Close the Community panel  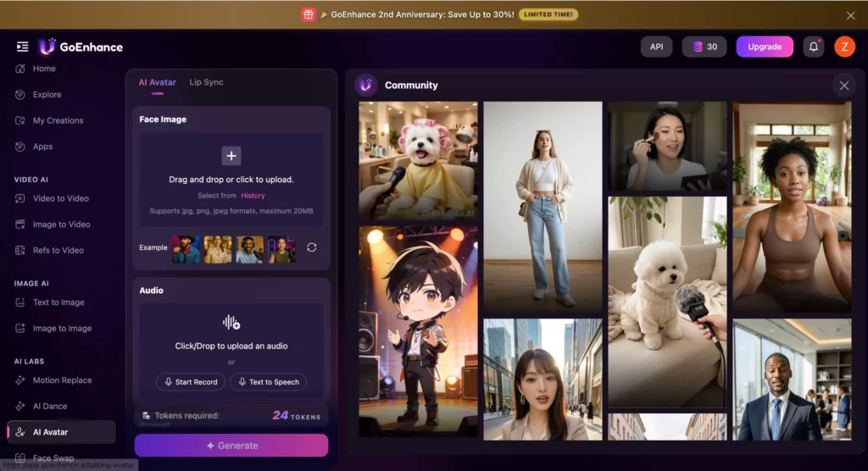[x=843, y=86]
